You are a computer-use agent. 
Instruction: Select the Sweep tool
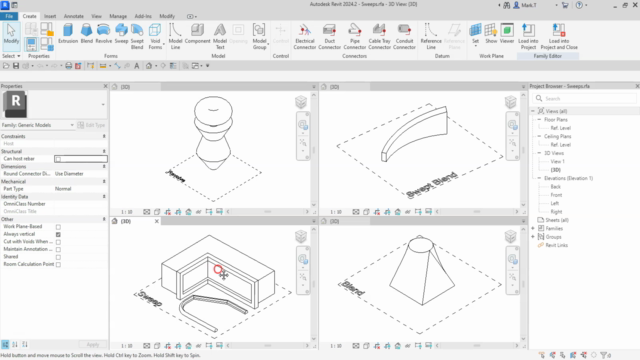pyautogui.click(x=121, y=33)
